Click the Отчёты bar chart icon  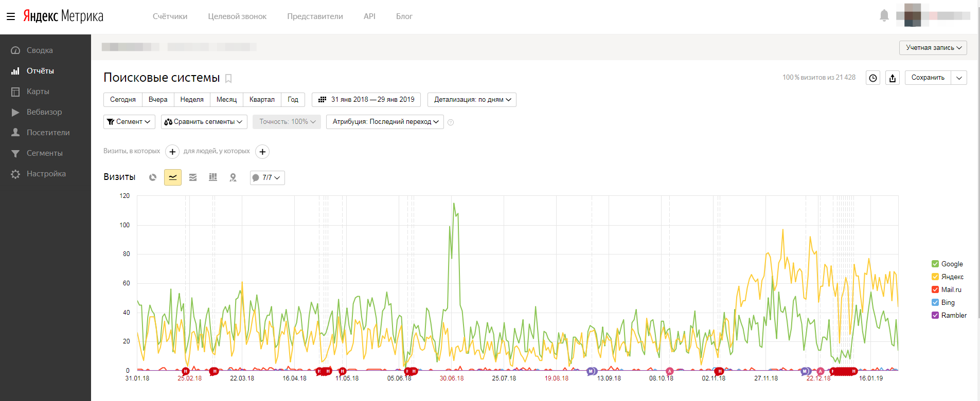15,71
